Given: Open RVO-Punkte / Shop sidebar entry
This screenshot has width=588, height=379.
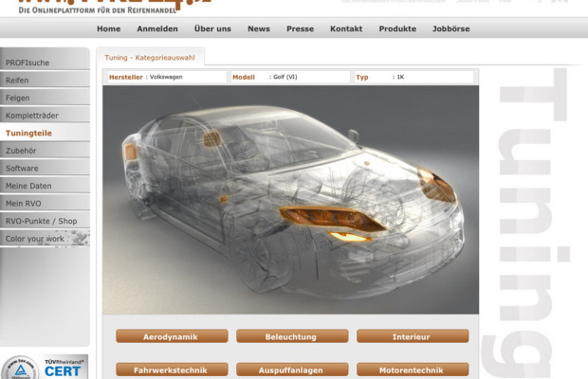Looking at the screenshot, I should coord(45,221).
